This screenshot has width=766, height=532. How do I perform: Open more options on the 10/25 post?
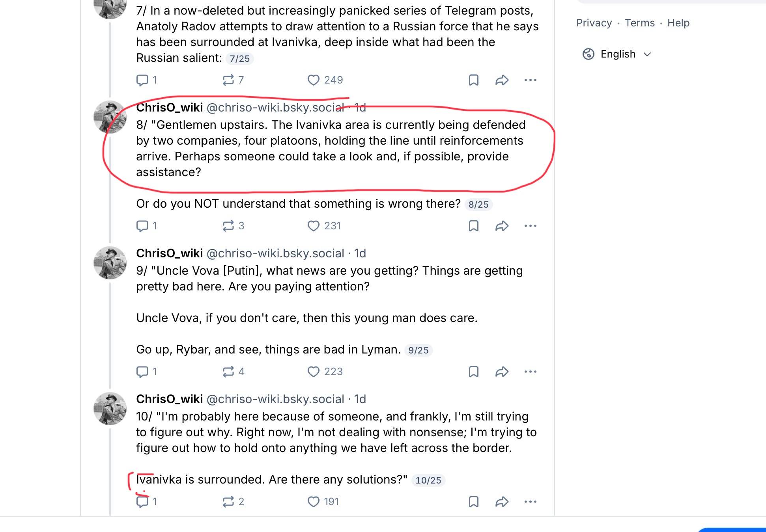pyautogui.click(x=530, y=502)
